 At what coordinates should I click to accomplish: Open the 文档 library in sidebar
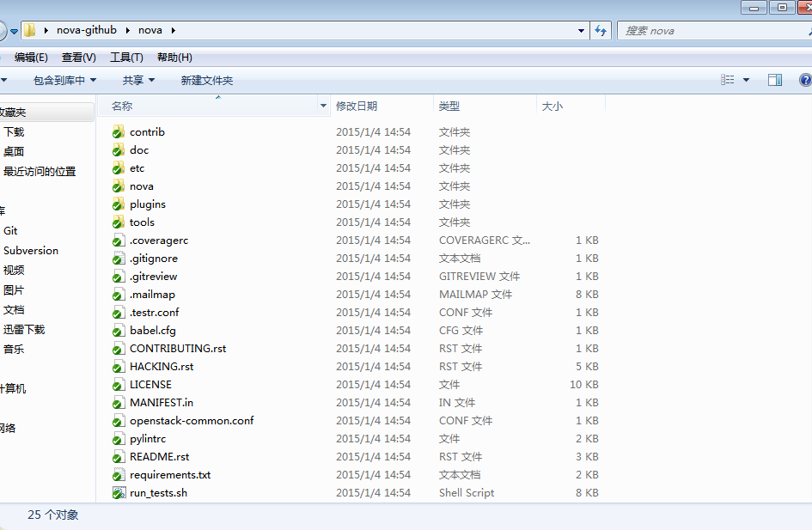tap(14, 309)
